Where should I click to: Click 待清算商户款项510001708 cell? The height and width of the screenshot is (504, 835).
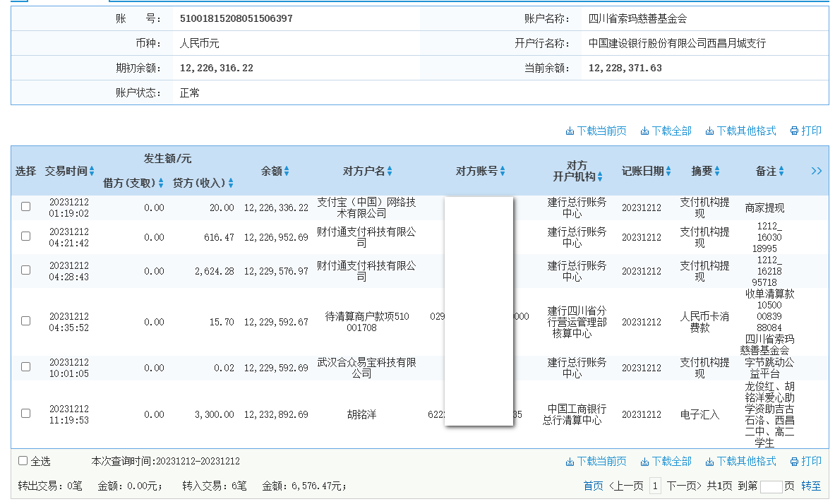coord(366,322)
